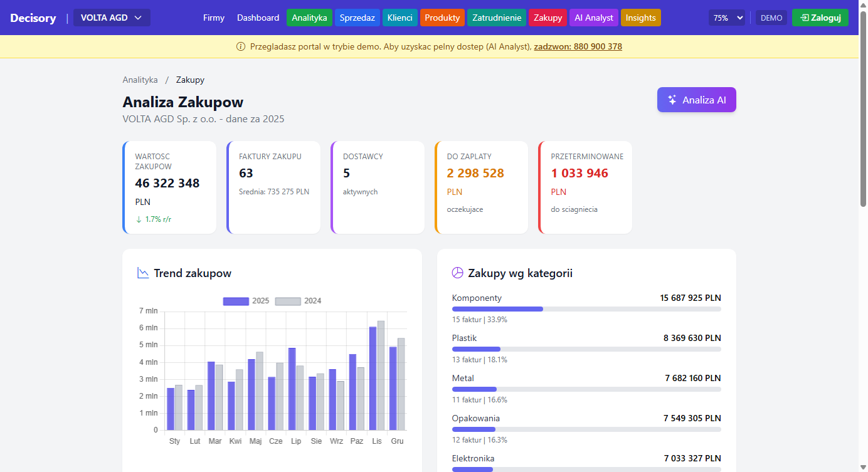This screenshot has width=868, height=472.
Task: Click the Analityka breadcrumb link
Action: click(140, 80)
